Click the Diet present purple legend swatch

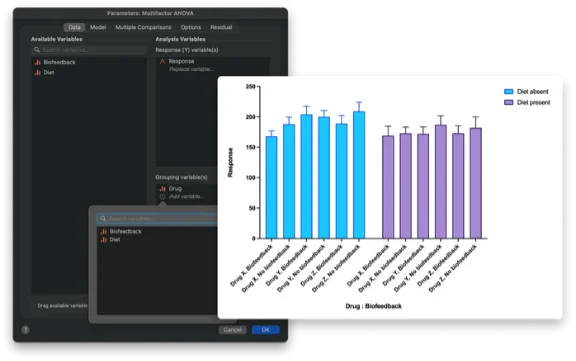(x=508, y=102)
